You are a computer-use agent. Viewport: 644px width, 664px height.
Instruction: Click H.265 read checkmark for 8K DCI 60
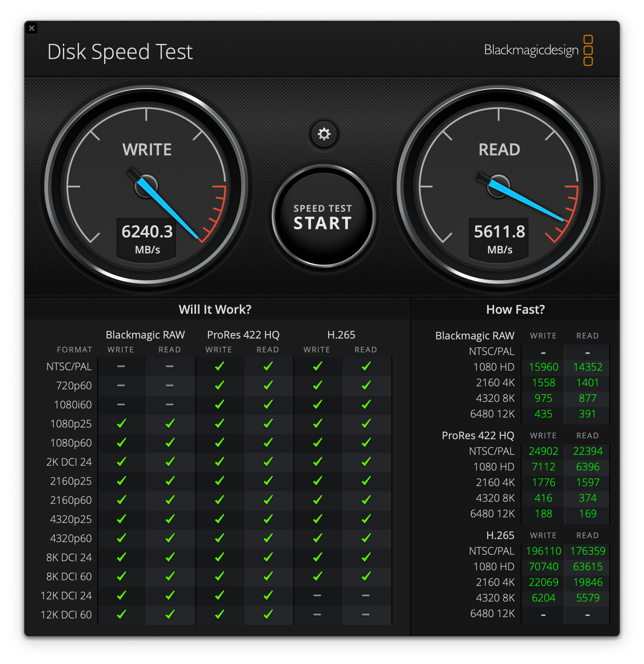click(x=366, y=576)
